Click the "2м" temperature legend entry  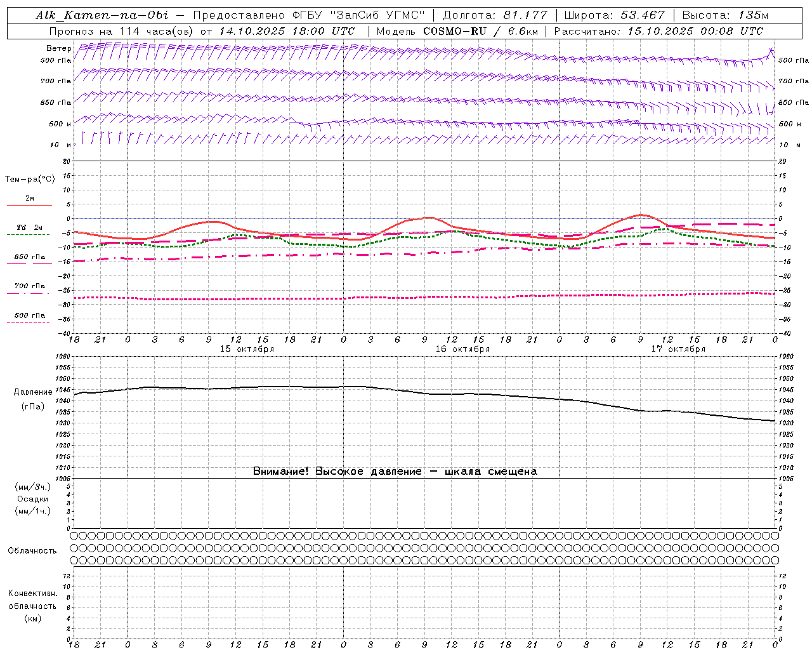coord(30,199)
